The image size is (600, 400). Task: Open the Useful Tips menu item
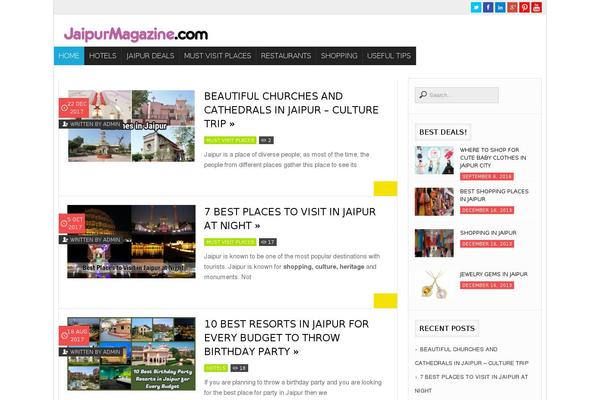coord(389,56)
